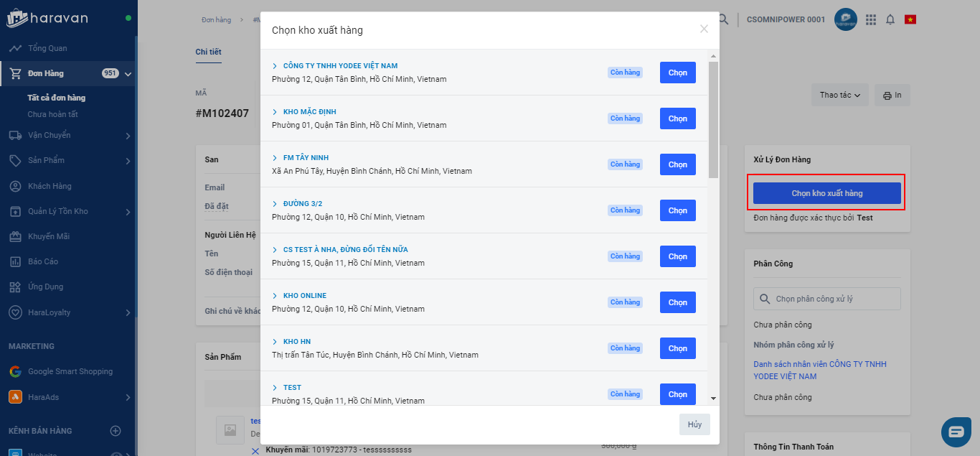980x456 pixels.
Task: Open the chat support bubble icon
Action: [956, 432]
